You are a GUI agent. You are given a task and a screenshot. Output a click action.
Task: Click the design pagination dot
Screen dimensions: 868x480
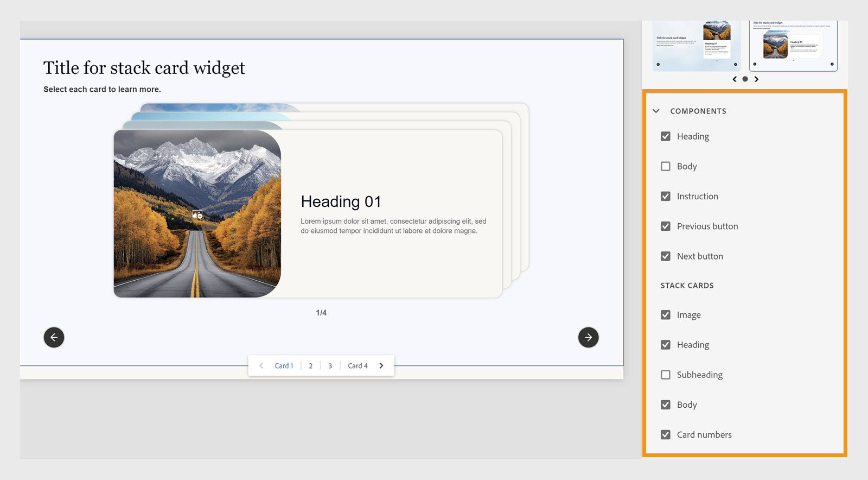coord(745,79)
